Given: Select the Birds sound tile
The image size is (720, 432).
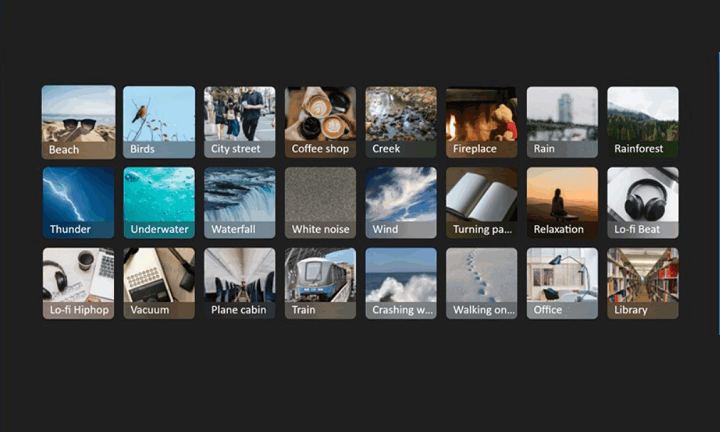Looking at the screenshot, I should point(159,122).
